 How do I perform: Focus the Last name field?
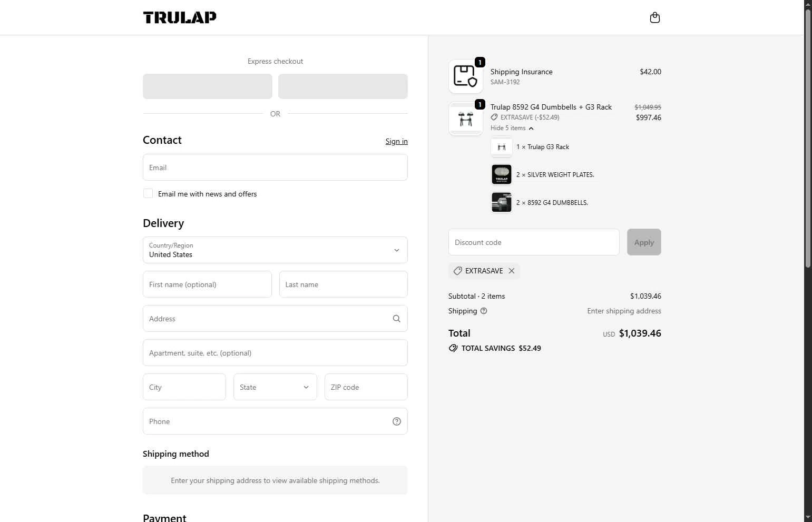tap(344, 284)
